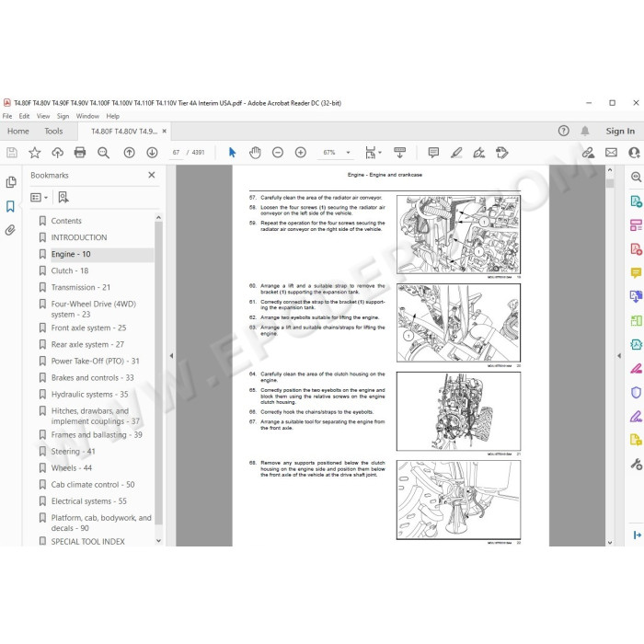Open the INTRODUCTION bookmark

(x=79, y=237)
